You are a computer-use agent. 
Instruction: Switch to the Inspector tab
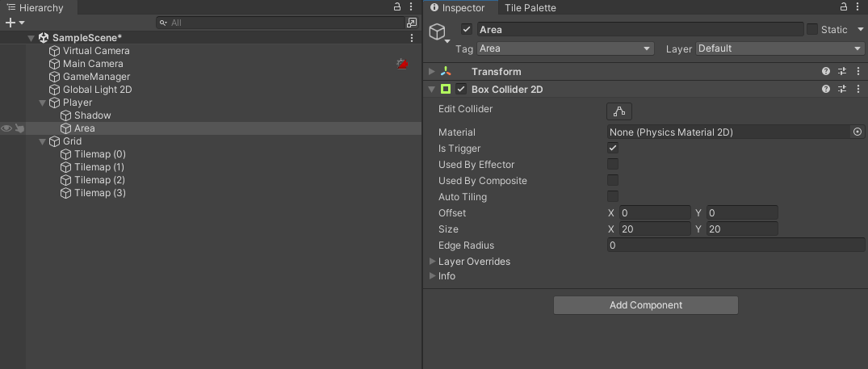click(459, 8)
